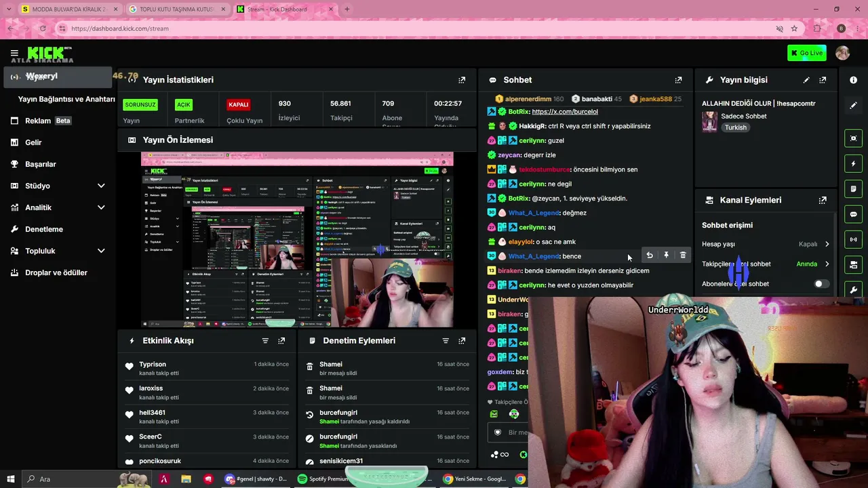Pop out the Denetim Eylemleri panel
The width and height of the screenshot is (868, 488).
(462, 341)
